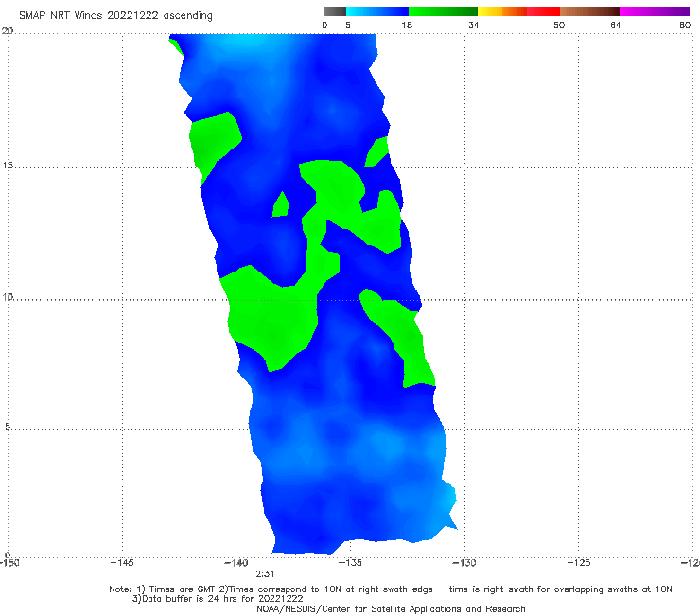
Task: Click the swath time label '2:31'
Action: pyautogui.click(x=265, y=574)
